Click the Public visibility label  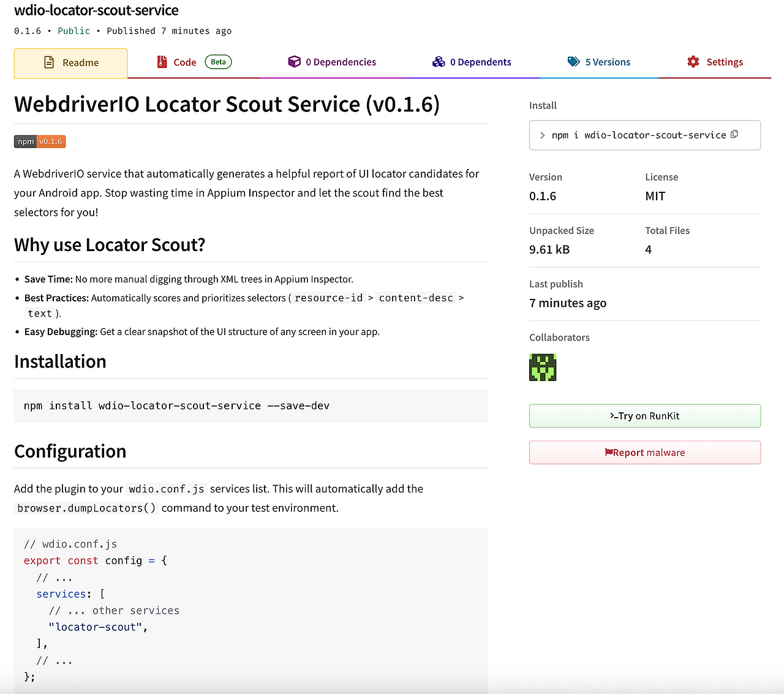coord(73,31)
